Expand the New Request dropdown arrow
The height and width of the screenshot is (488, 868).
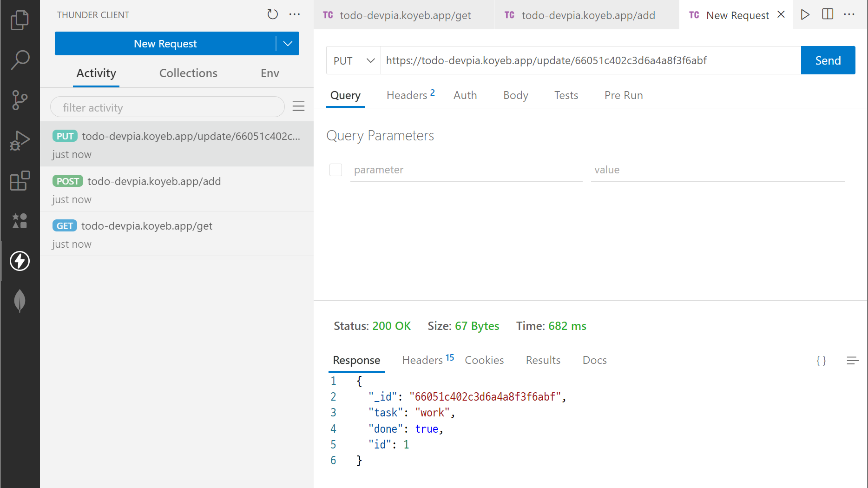288,44
